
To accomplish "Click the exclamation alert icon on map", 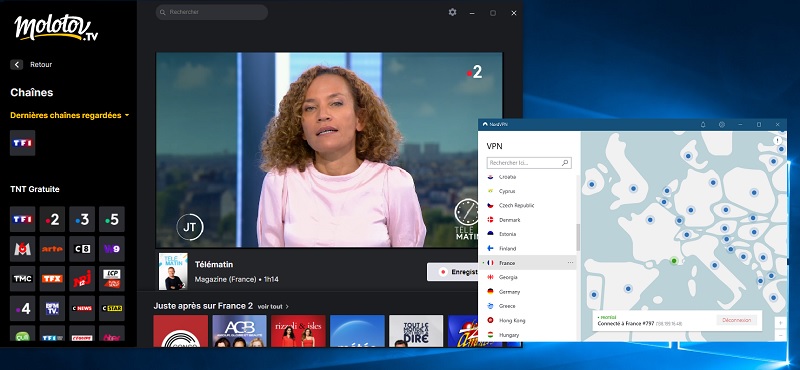I will 778,140.
